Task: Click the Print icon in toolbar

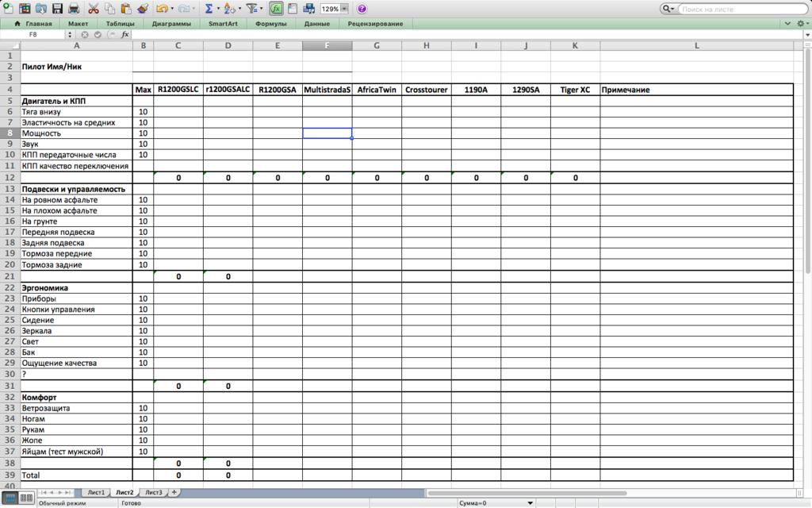Action: [74, 9]
